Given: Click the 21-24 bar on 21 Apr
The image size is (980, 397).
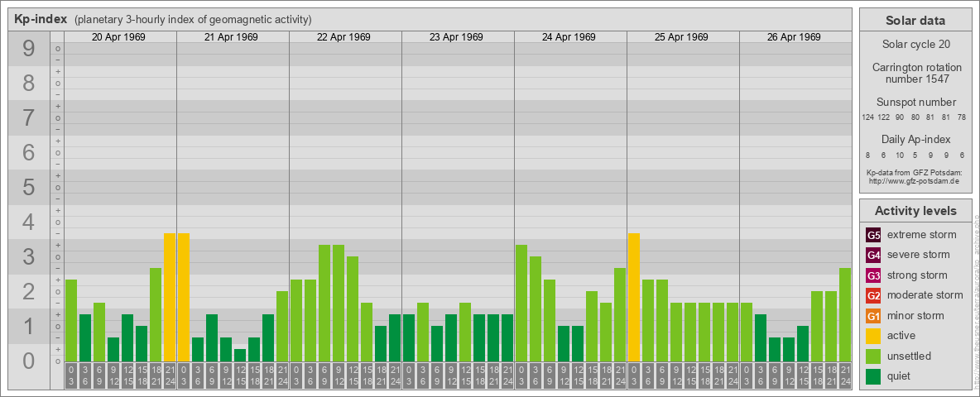Looking at the screenshot, I should click(282, 326).
